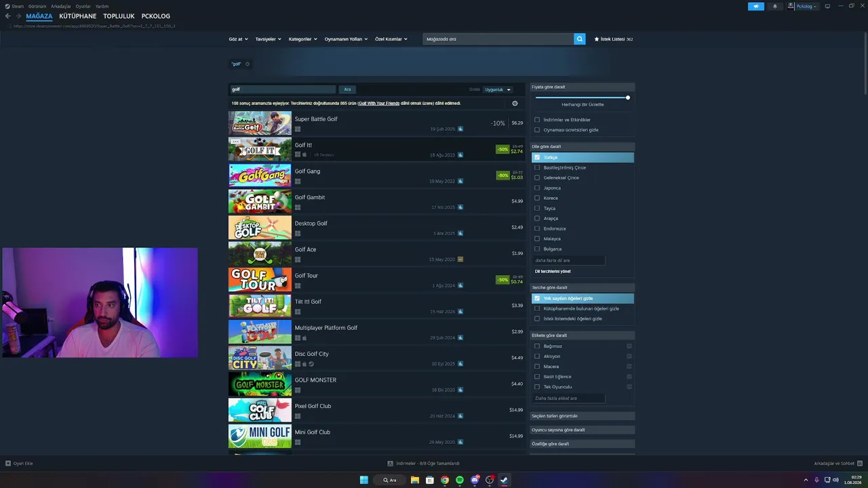Screen dimensions: 868x488
Task: Open the MAĞAZA tab
Action: (39, 16)
